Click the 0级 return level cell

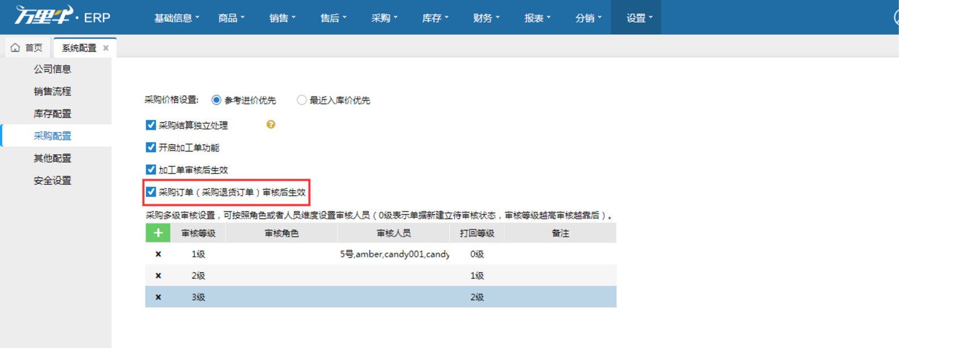(x=477, y=254)
